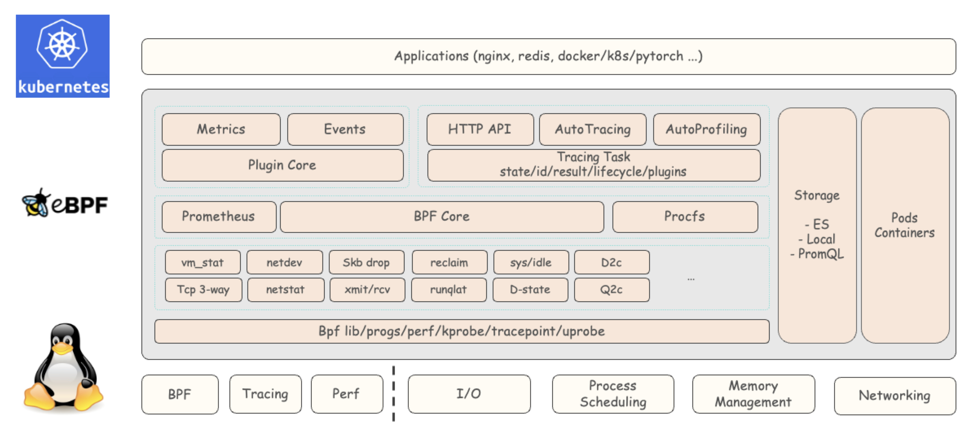Click the runqlat plugin box
This screenshot has width=980, height=434.
[x=449, y=290]
